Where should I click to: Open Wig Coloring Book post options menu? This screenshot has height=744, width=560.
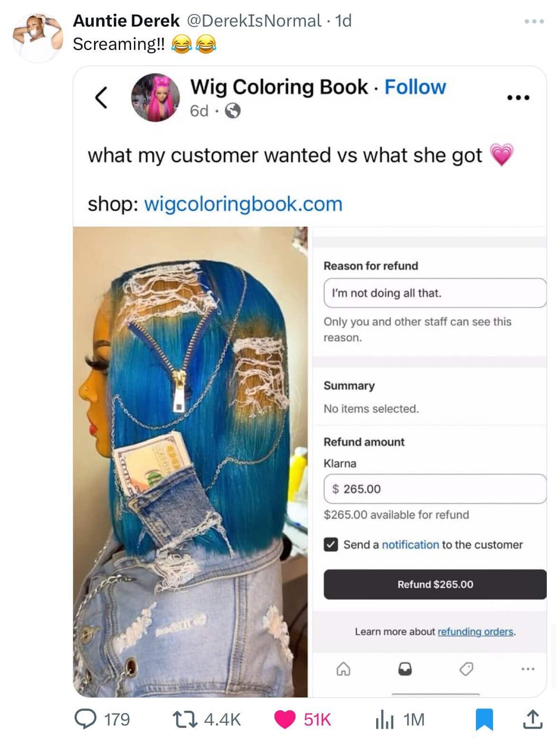coord(518,98)
